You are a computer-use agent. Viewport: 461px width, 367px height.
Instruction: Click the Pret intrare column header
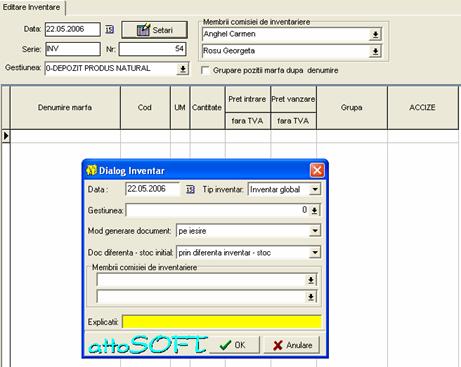[x=248, y=99]
